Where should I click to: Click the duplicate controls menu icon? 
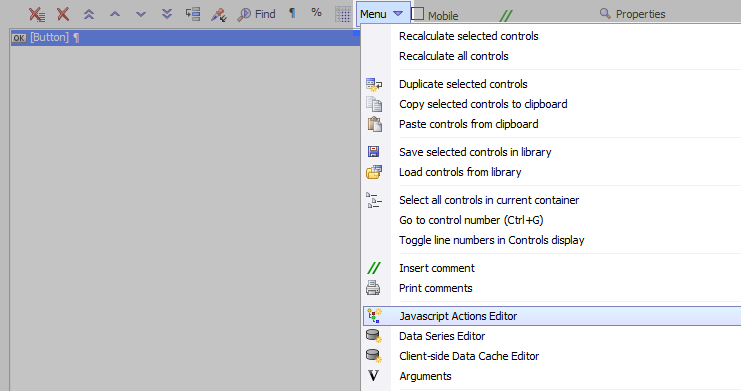[374, 85]
